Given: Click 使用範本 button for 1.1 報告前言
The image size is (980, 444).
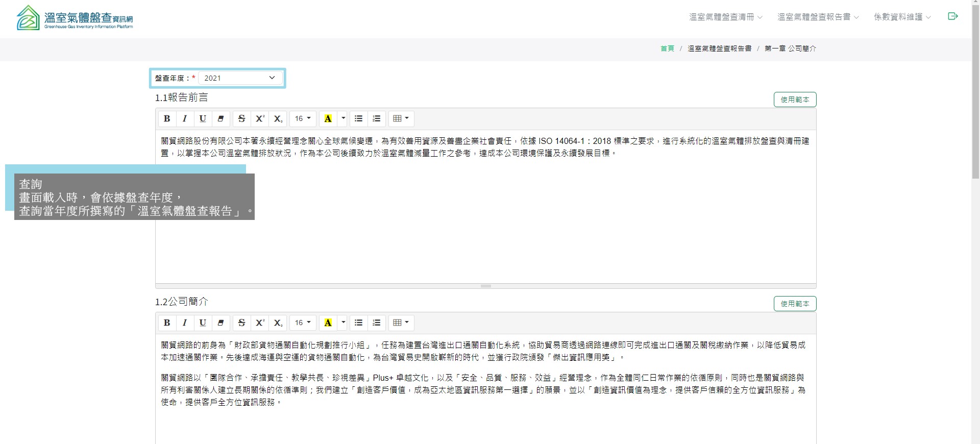Looking at the screenshot, I should [795, 100].
